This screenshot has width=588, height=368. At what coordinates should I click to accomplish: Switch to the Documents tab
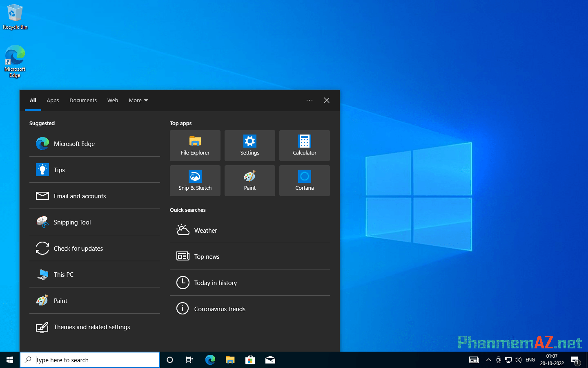[x=83, y=100]
